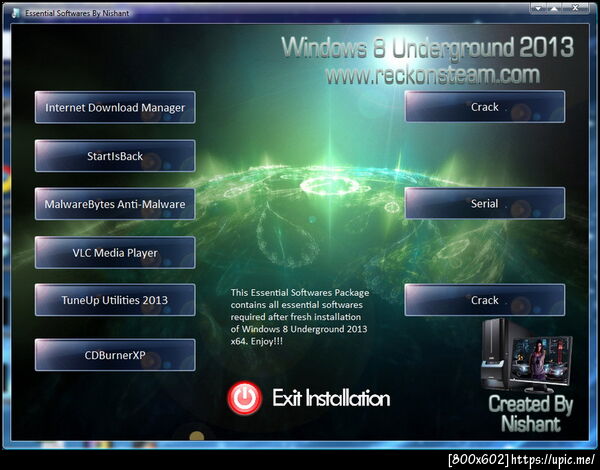Maximize the Essential Softwares window
This screenshot has height=470, width=600.
point(554,8)
